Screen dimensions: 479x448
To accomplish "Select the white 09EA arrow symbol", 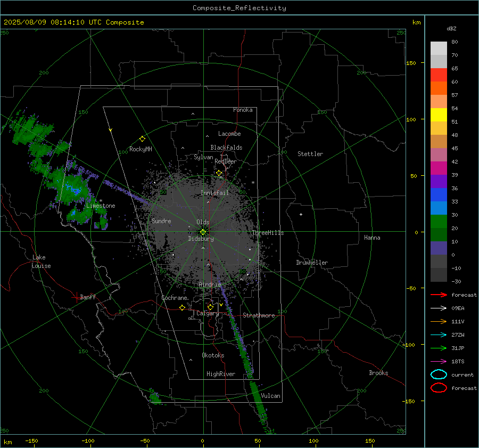I will pyautogui.click(x=439, y=308).
